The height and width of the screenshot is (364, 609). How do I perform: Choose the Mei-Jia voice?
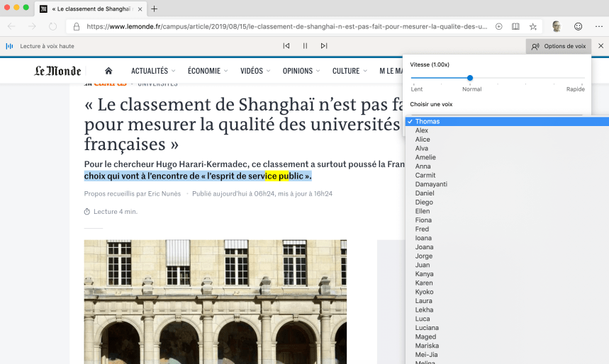[507, 354]
